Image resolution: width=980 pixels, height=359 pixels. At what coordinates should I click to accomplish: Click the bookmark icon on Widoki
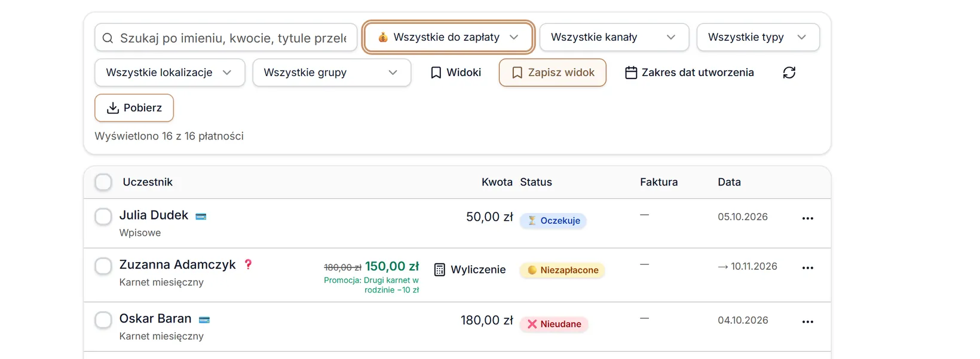pos(436,72)
